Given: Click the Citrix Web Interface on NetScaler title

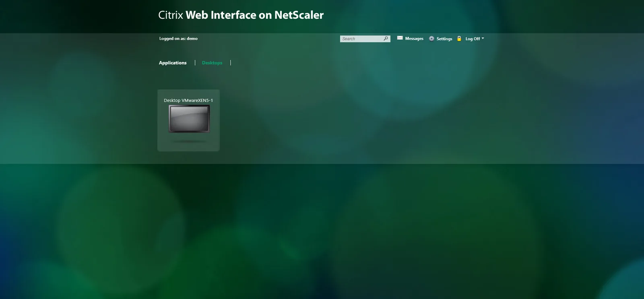Looking at the screenshot, I should coord(241,15).
